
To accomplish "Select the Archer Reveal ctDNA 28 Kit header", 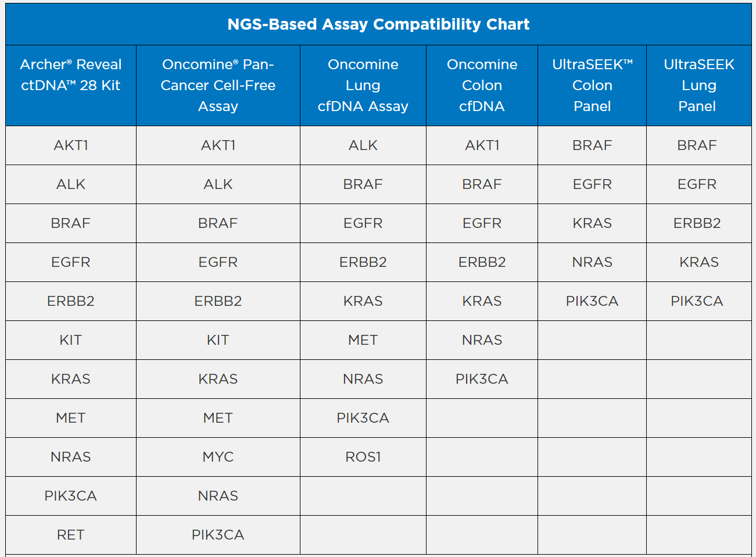I will coord(71,75).
